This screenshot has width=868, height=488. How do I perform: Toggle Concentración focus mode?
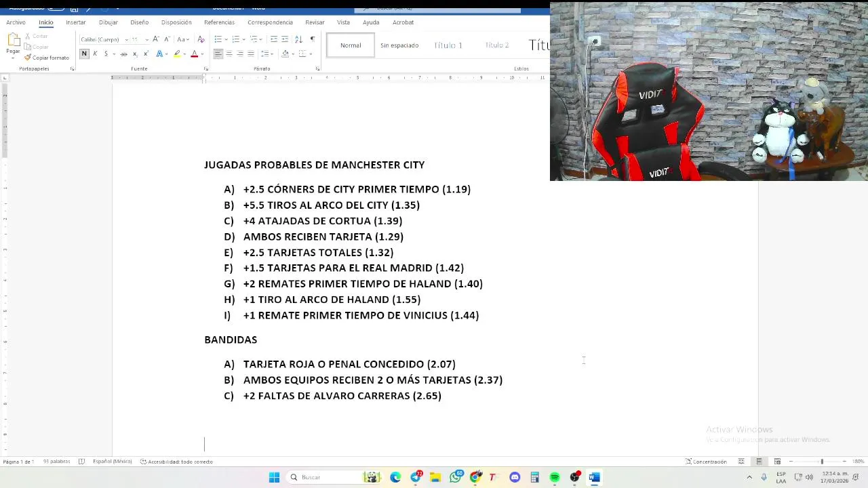[x=706, y=462]
